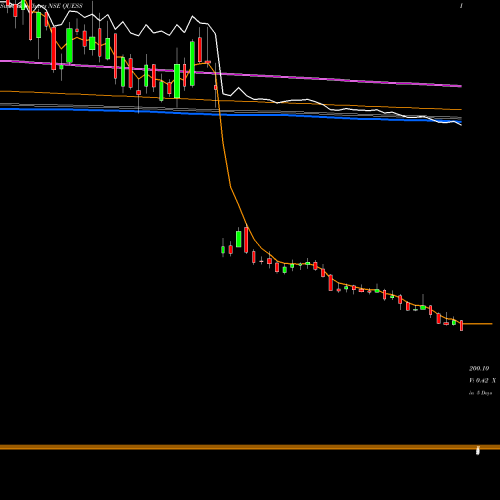This screenshot has width=500, height=500.
Task: Select the first green candle after the gap
Action: tap(223, 249)
